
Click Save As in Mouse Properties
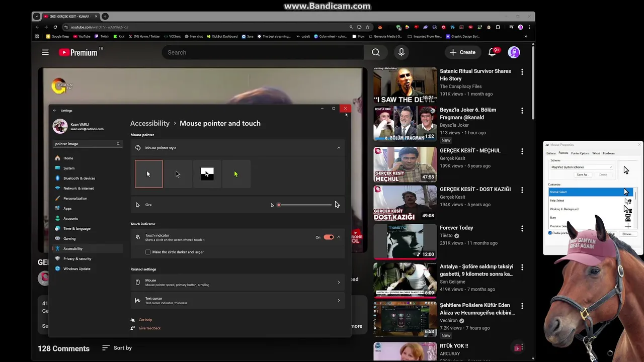pyautogui.click(x=582, y=174)
